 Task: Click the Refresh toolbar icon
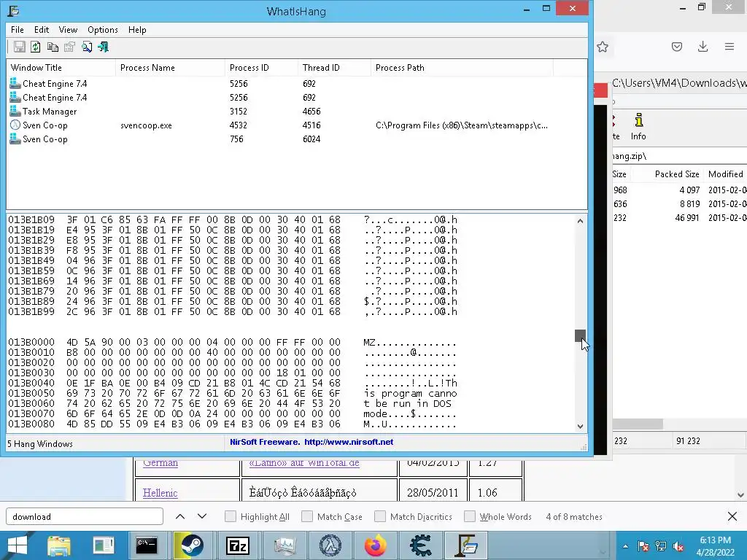pos(36,47)
